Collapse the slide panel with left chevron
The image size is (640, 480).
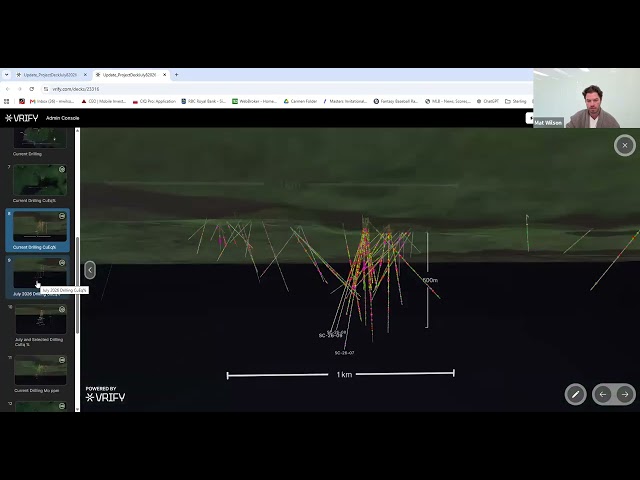pyautogui.click(x=90, y=270)
